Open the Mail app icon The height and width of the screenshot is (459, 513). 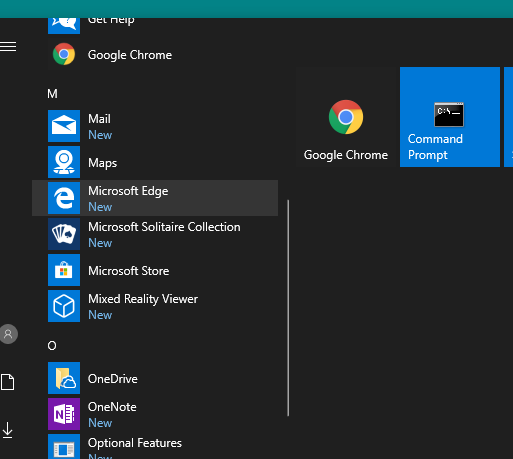pos(64,126)
